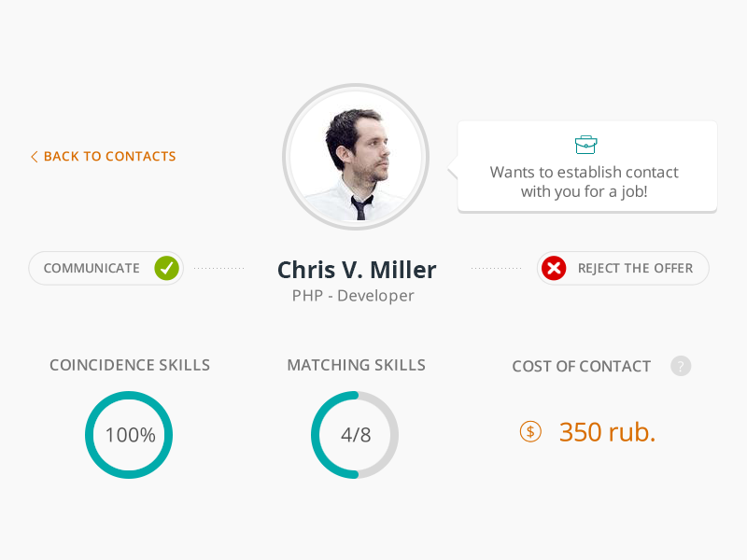Viewport: 747px width, 560px height.
Task: Click the red X reject icon
Action: pos(554,268)
